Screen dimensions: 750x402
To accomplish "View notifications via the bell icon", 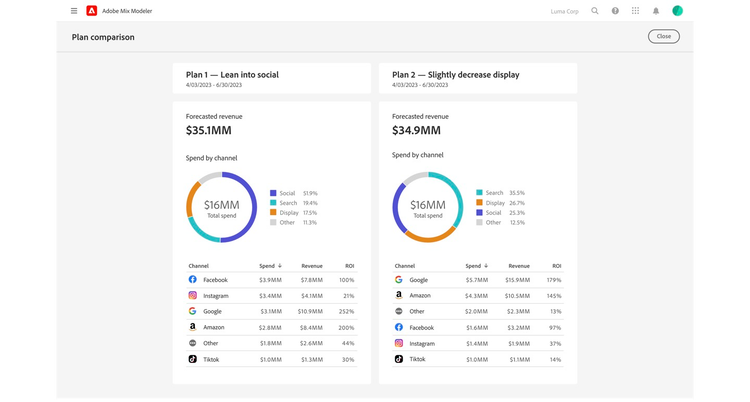I will click(x=656, y=11).
